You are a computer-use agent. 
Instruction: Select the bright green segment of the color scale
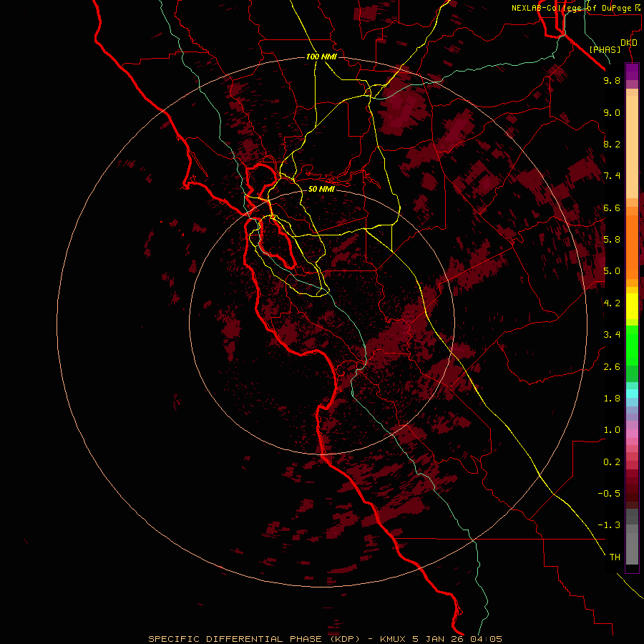pos(632,346)
